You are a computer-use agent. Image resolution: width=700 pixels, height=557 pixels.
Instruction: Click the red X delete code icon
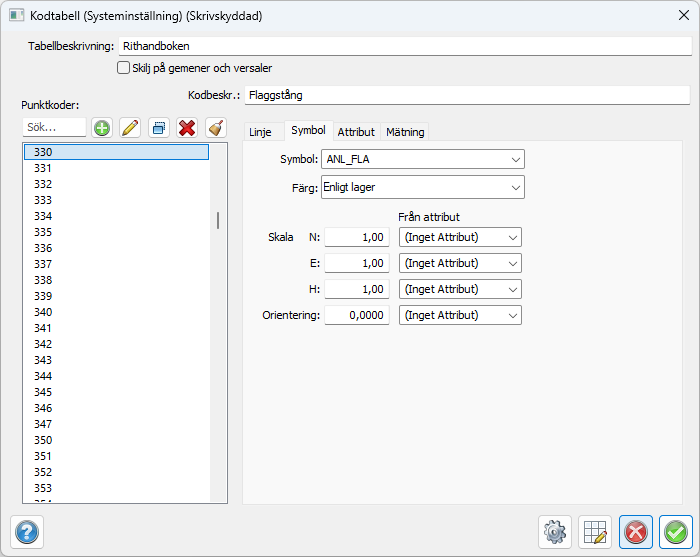[187, 128]
